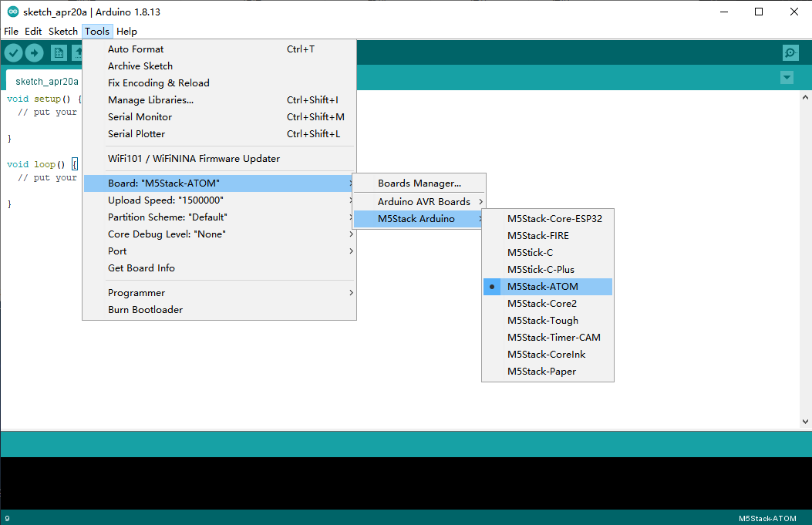
Task: Select M5Stack-Core2 board
Action: pyautogui.click(x=548, y=304)
